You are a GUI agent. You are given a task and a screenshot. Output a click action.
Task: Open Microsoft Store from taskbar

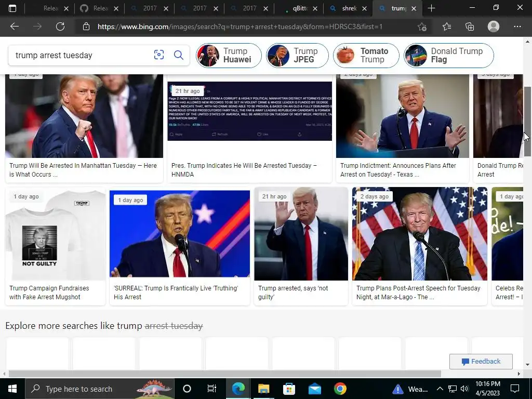[289, 389]
